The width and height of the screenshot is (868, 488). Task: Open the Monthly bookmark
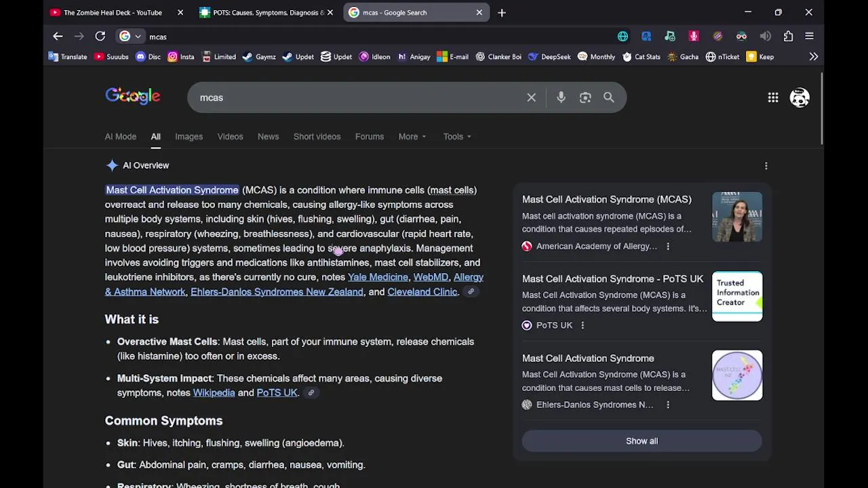(x=596, y=57)
